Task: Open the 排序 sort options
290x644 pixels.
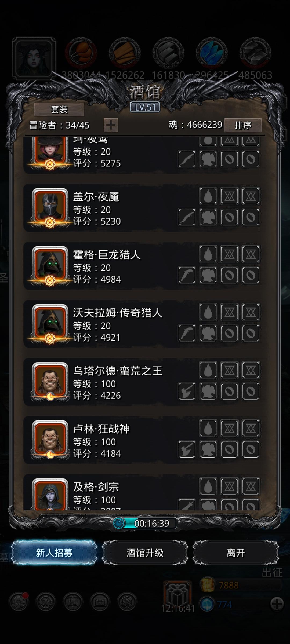Action: tap(243, 125)
